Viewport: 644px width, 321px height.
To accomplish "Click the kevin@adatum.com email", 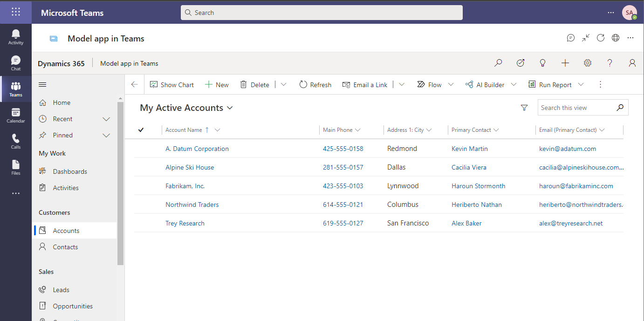I will tap(568, 149).
